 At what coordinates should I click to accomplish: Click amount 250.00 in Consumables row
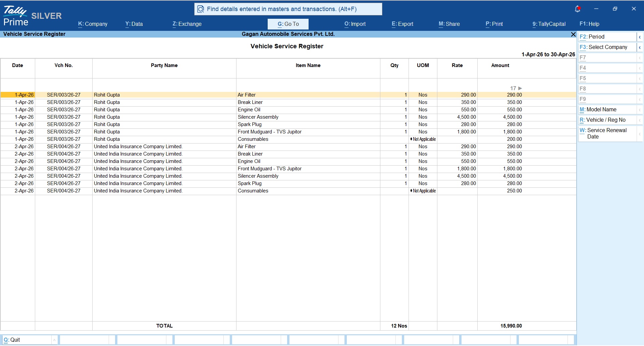pos(515,191)
